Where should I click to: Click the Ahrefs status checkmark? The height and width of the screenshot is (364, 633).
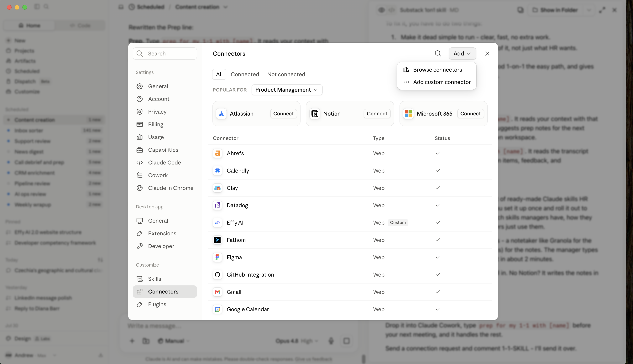[x=438, y=153]
